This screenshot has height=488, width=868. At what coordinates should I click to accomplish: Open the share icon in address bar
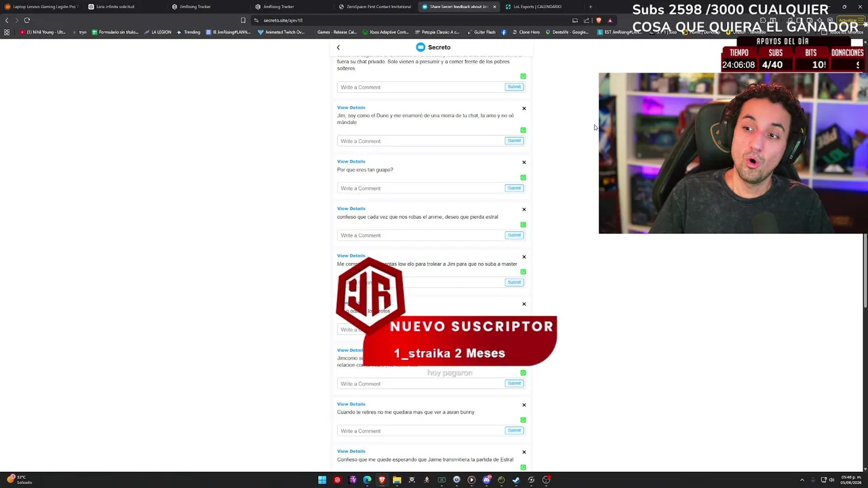[x=587, y=20]
